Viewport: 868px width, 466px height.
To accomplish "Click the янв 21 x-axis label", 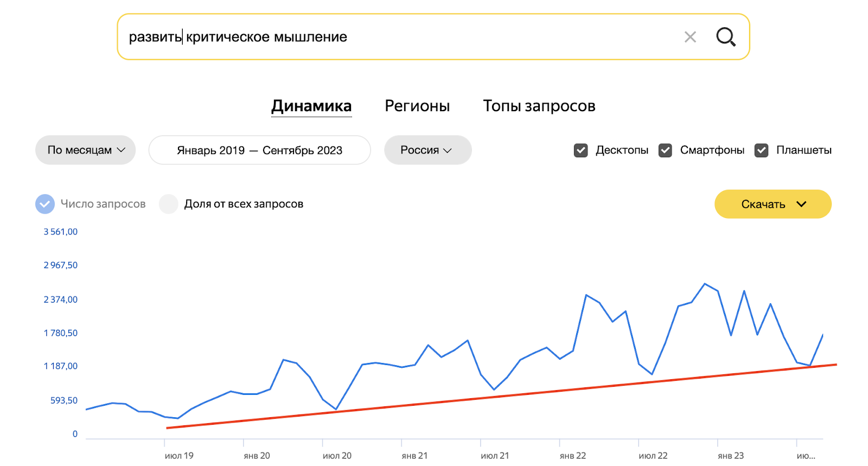I will 414,456.
